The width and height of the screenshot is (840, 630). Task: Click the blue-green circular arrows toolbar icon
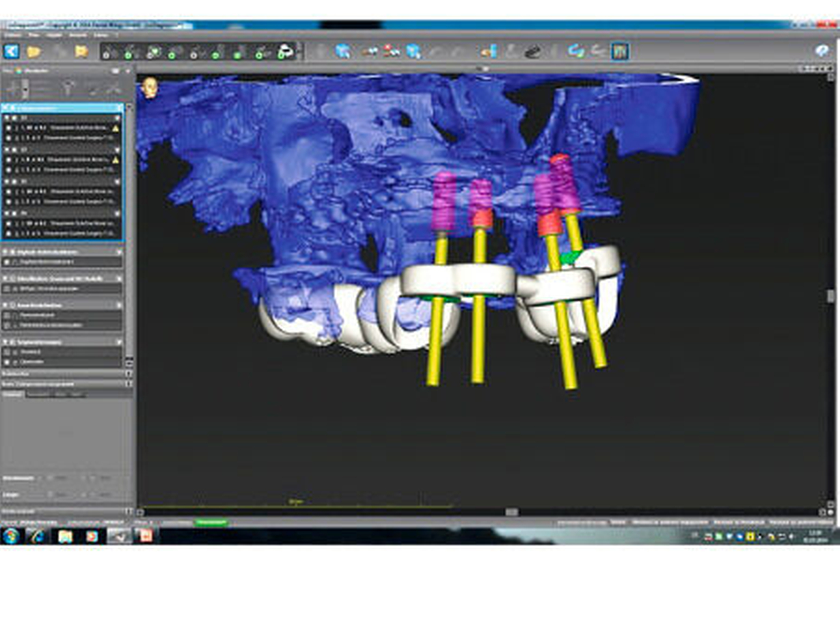point(576,51)
